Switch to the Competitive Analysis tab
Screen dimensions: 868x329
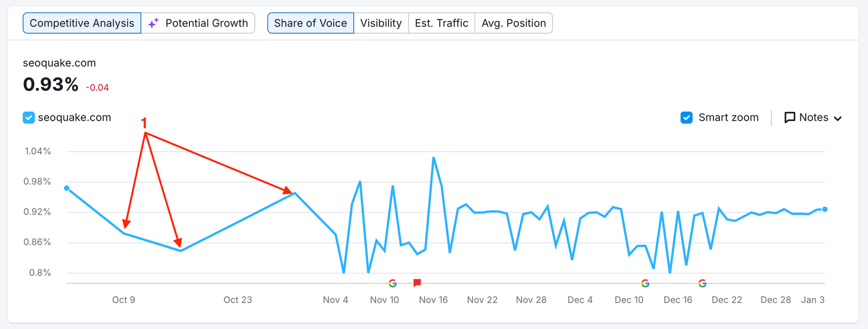pos(82,23)
